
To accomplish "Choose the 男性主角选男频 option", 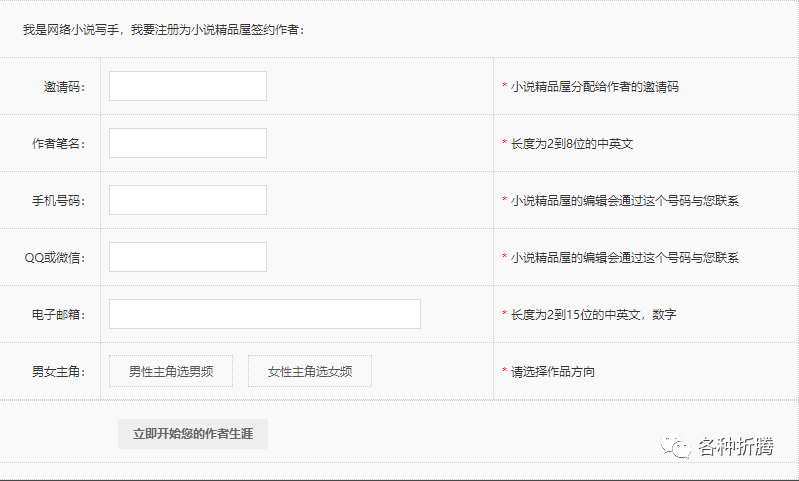I will [x=171, y=371].
